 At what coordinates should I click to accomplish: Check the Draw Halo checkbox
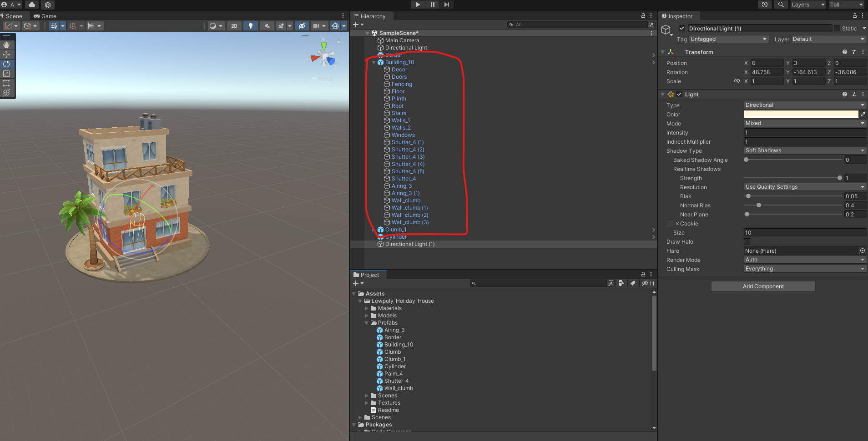pyautogui.click(x=747, y=241)
